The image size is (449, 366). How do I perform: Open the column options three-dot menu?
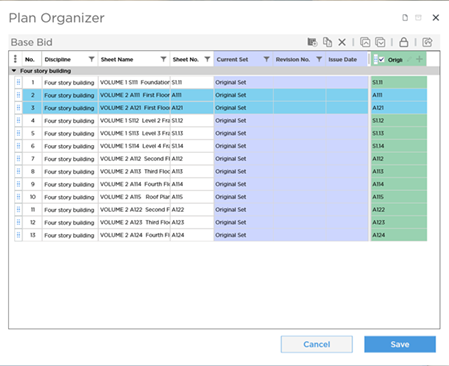(x=15, y=59)
